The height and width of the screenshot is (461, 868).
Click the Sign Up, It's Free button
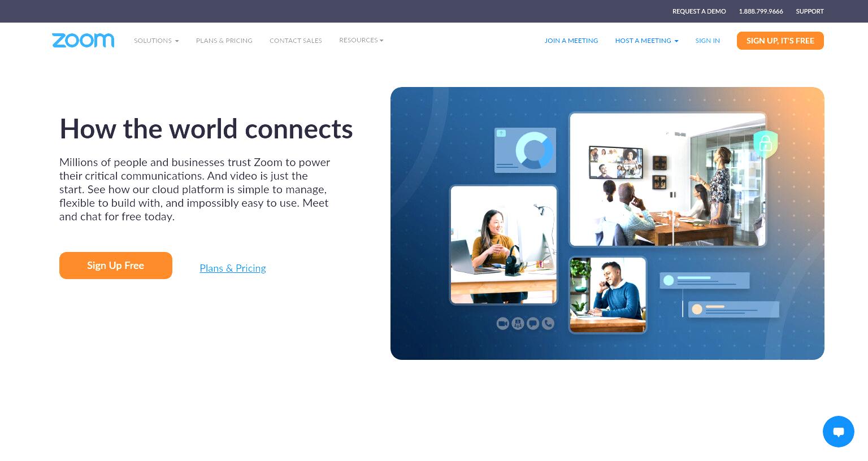(x=780, y=41)
